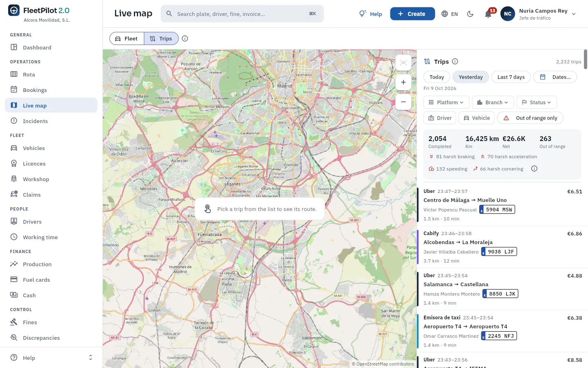Open the Branch filter dropdown
The image size is (588, 368).
(x=493, y=102)
